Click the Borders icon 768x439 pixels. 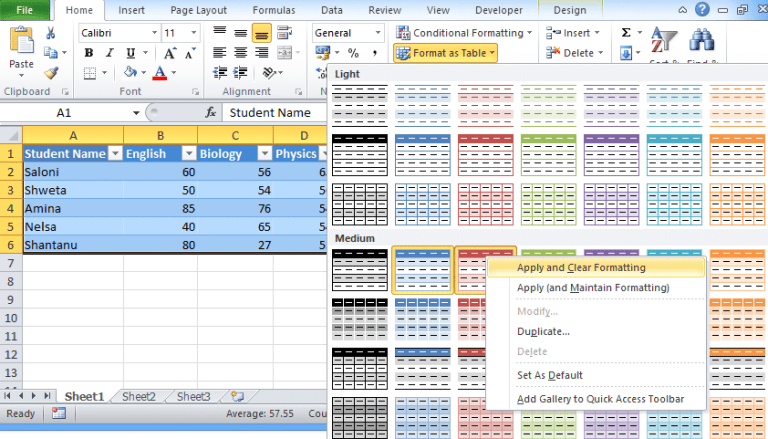point(90,73)
